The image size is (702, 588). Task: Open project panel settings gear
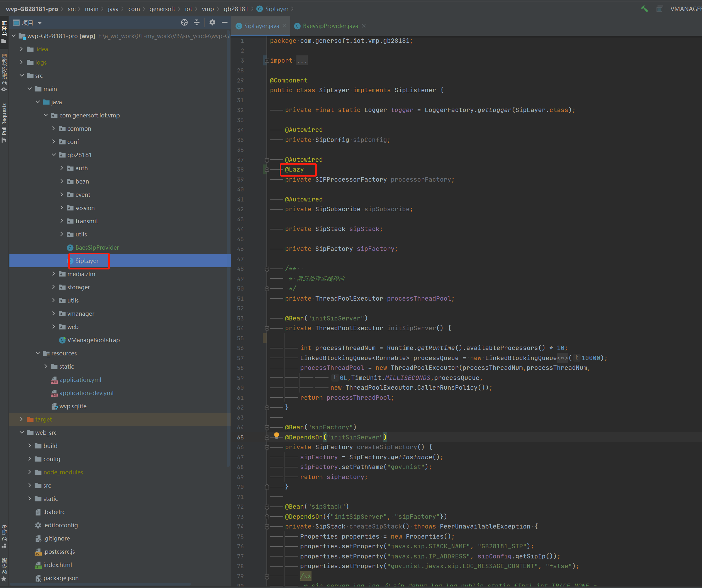pyautogui.click(x=212, y=22)
